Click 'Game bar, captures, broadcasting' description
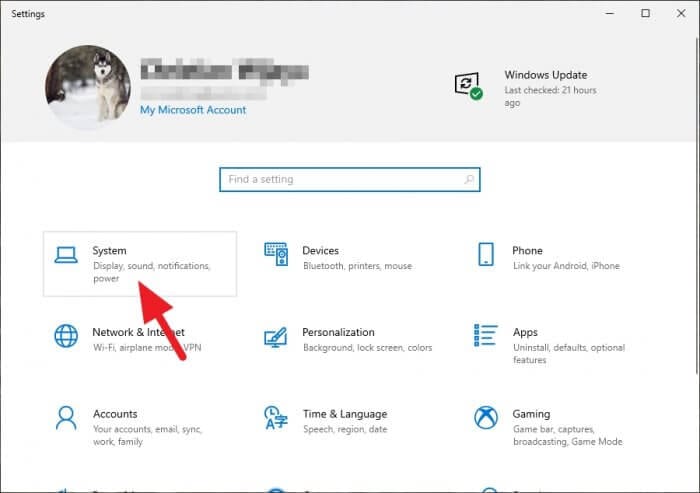 click(567, 435)
